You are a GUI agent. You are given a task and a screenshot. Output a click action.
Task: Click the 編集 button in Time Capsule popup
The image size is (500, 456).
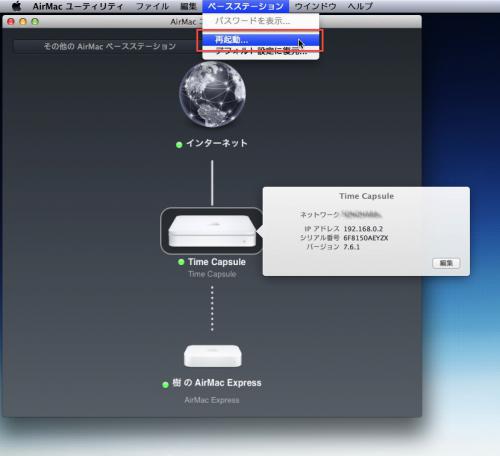tap(446, 263)
